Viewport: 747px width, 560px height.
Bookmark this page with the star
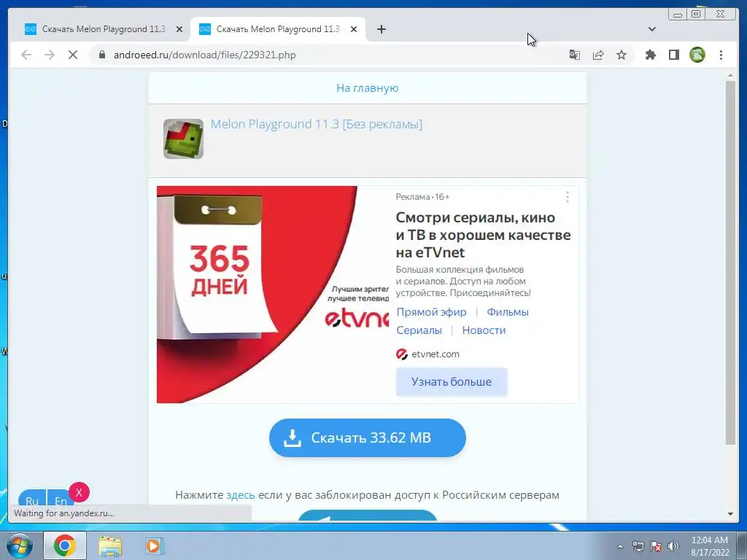[622, 55]
